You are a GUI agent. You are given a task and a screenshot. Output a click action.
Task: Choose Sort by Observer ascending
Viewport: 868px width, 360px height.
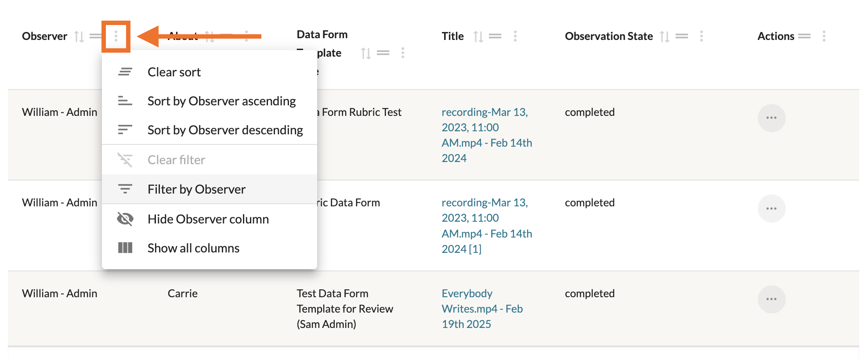[221, 101]
